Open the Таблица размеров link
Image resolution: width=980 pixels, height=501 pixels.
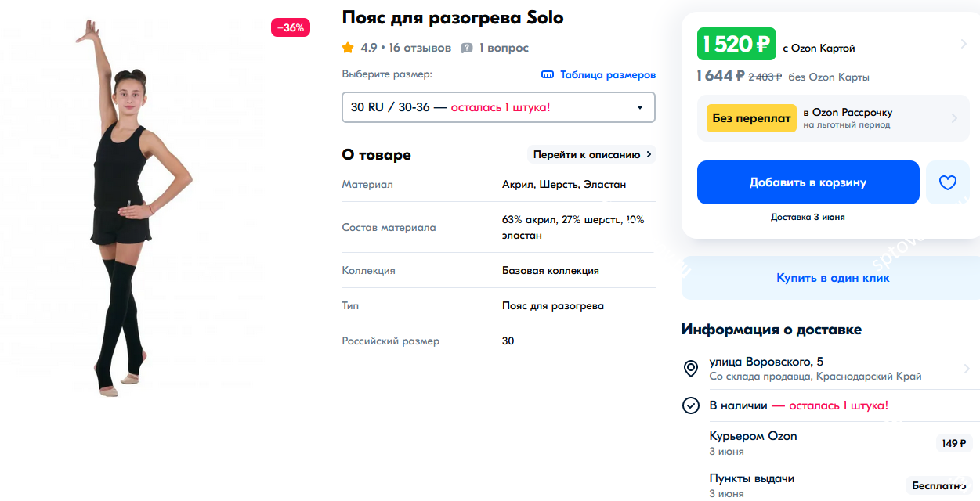pos(607,75)
